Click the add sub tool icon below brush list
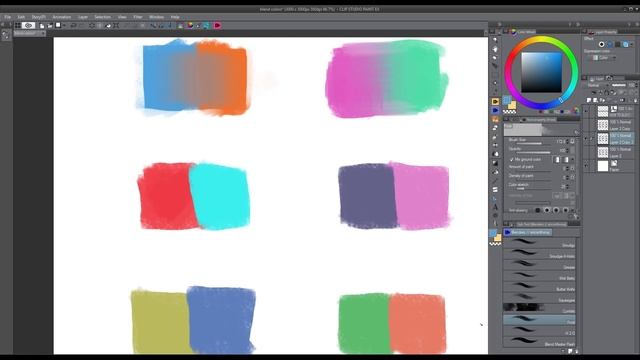Viewport: 640px width, 360px height. tap(570, 351)
